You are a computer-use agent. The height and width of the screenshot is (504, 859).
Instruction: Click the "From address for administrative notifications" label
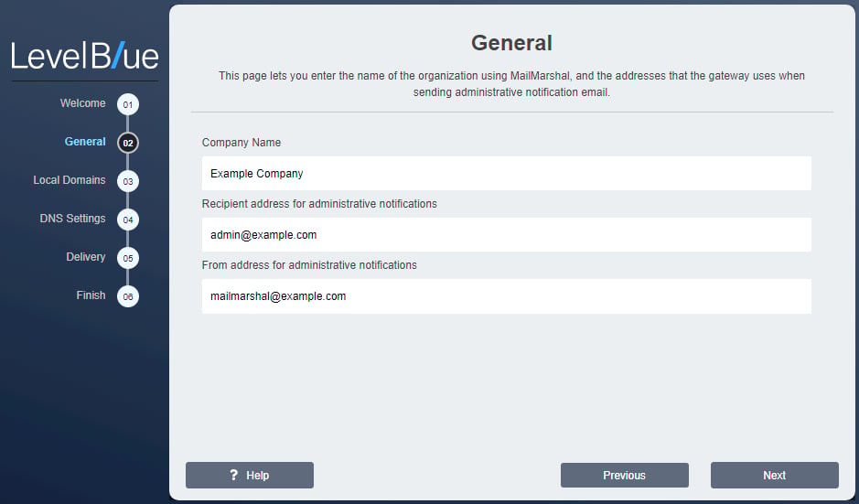309,265
